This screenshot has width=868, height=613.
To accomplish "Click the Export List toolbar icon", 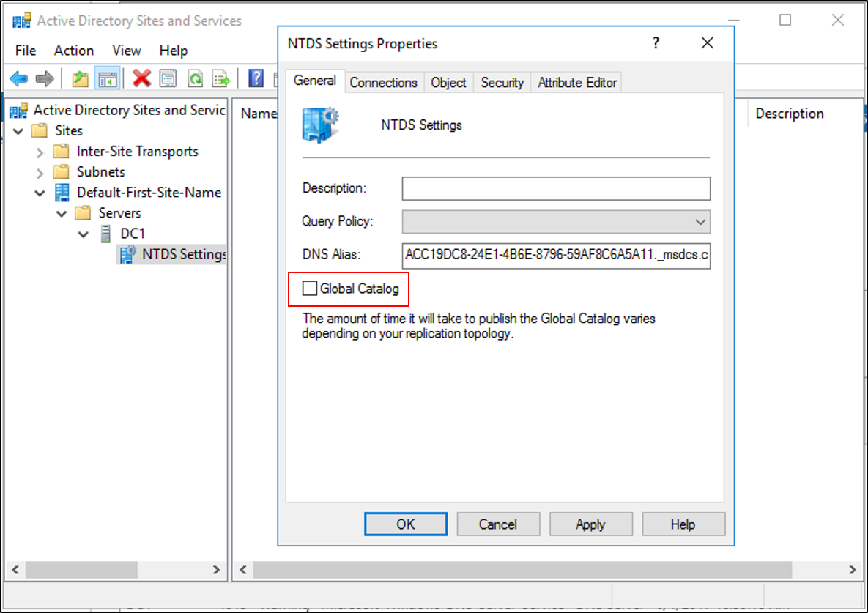I will [221, 78].
